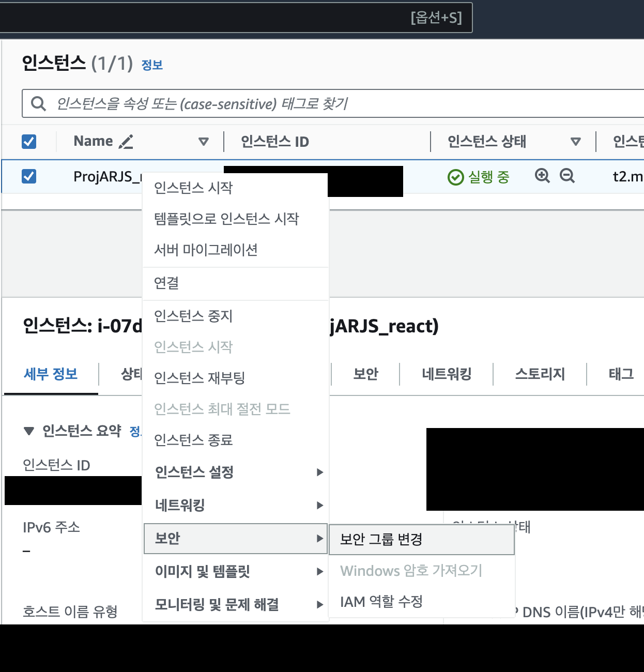Screen dimensions: 644x672
Task: Click inside the instance search input field
Action: [207, 103]
